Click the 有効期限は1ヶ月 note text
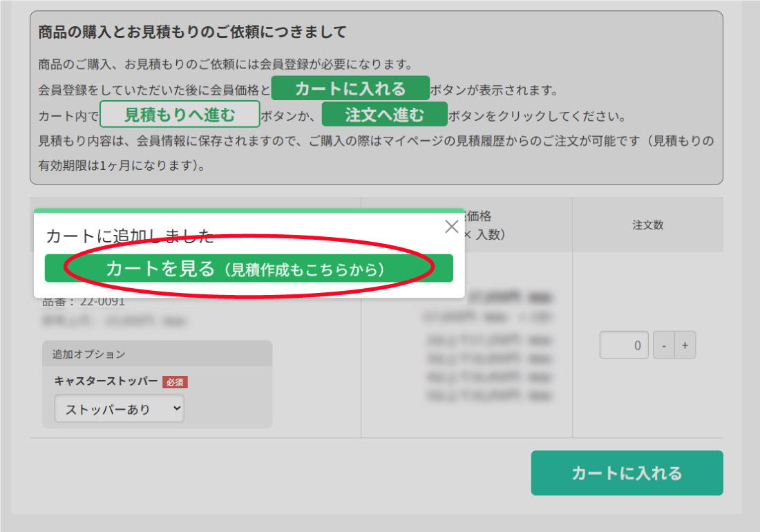 tap(121, 166)
